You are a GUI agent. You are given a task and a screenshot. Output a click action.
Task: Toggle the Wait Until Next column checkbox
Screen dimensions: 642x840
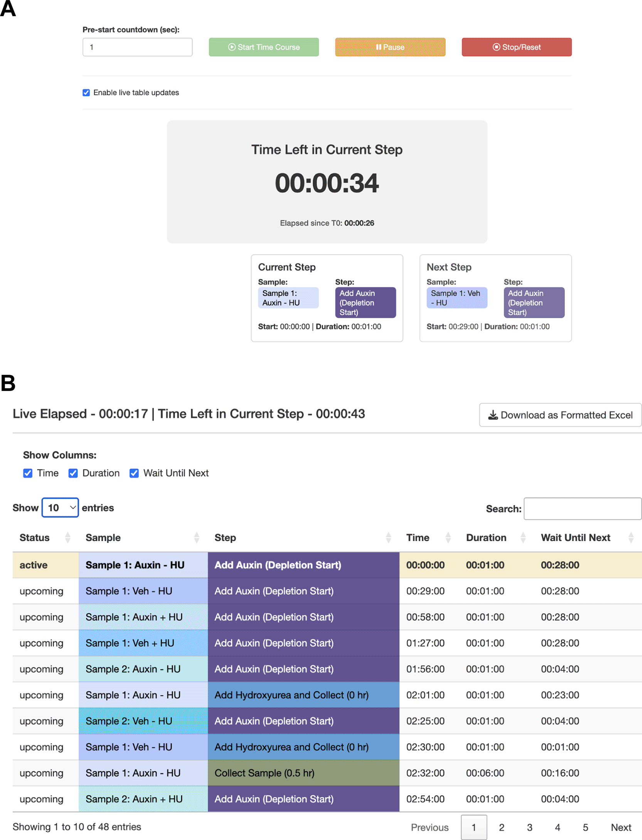pos(134,473)
